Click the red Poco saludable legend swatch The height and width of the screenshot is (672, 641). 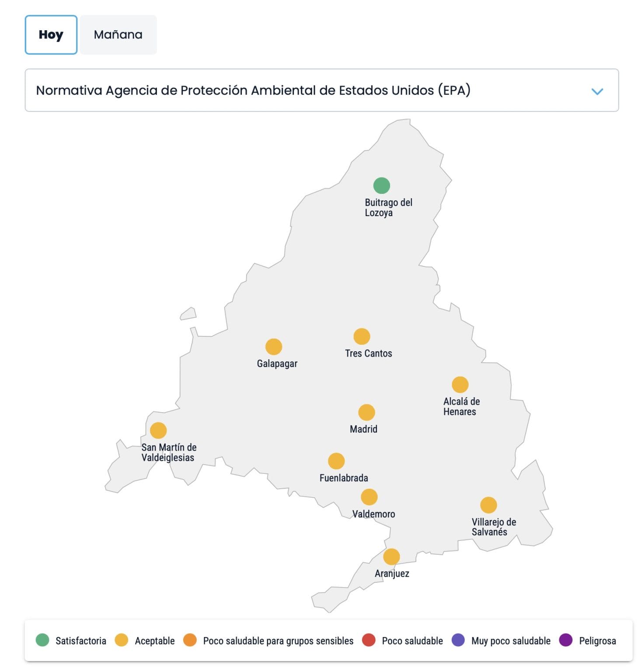click(x=369, y=640)
